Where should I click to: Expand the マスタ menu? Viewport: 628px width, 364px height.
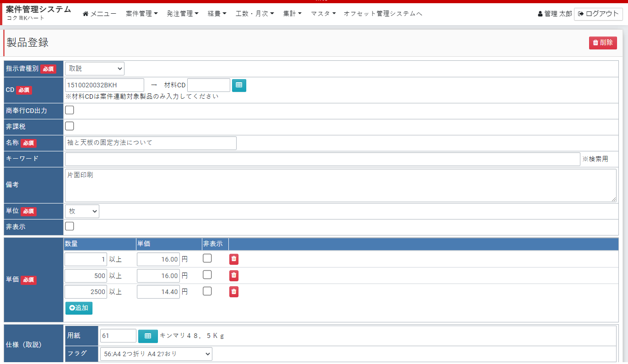click(x=323, y=14)
